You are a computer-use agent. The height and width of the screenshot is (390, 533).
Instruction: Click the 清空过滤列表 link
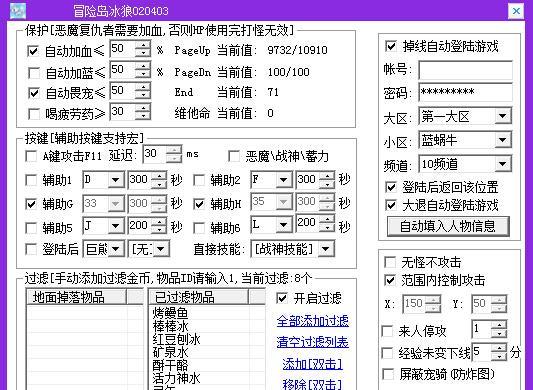pos(312,342)
